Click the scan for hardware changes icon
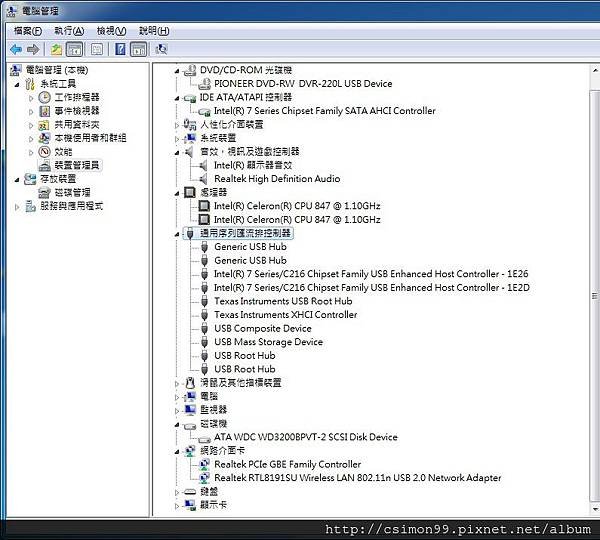 (x=161, y=49)
